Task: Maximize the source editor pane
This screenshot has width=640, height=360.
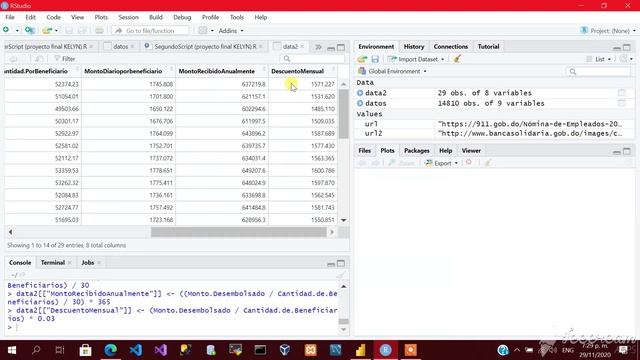Action: pyautogui.click(x=341, y=47)
